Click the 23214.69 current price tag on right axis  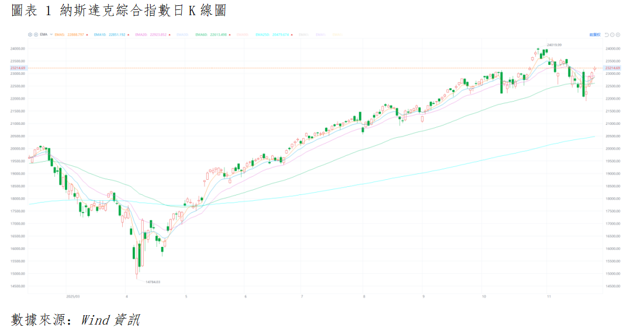612,68
